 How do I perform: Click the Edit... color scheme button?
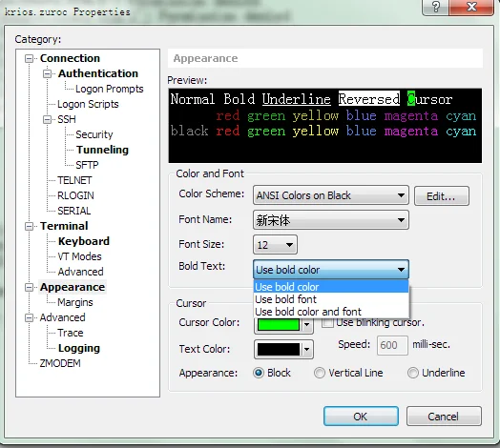[x=442, y=196]
